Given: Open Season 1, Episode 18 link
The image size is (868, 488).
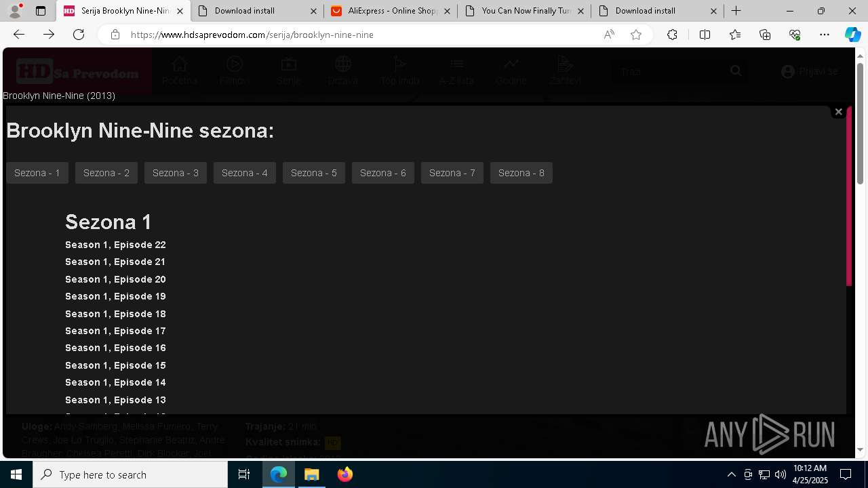Looking at the screenshot, I should 115,314.
